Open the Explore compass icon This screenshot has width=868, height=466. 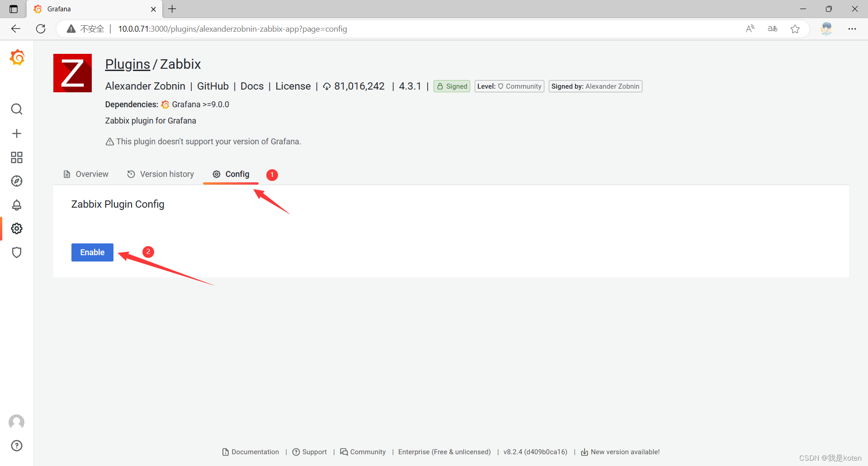click(17, 181)
